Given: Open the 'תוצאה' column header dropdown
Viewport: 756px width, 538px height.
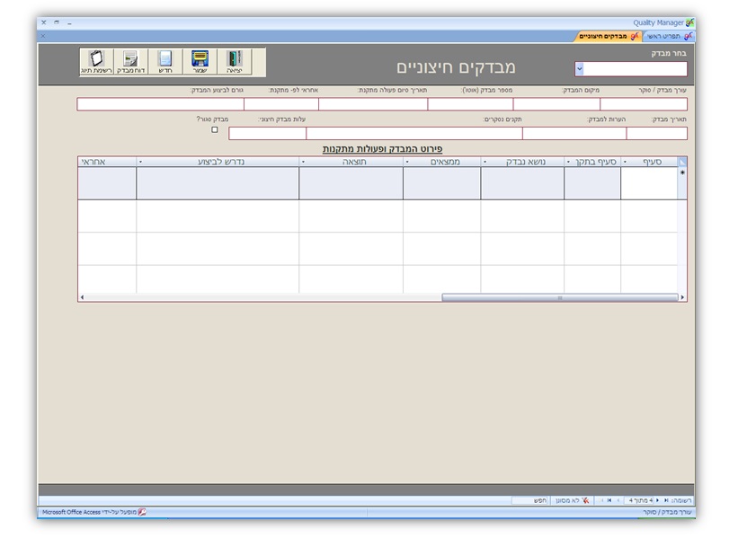Looking at the screenshot, I should 303,163.
